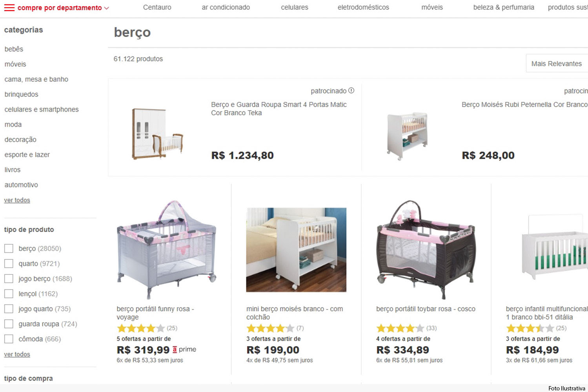
Task: Click star rating of berço infantil multifuncional
Action: pos(530,328)
